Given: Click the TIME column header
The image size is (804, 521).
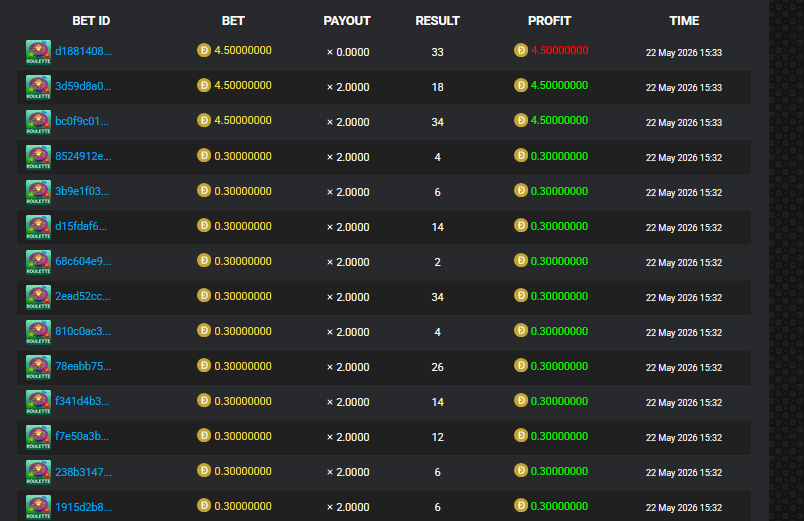Looking at the screenshot, I should (x=684, y=21).
